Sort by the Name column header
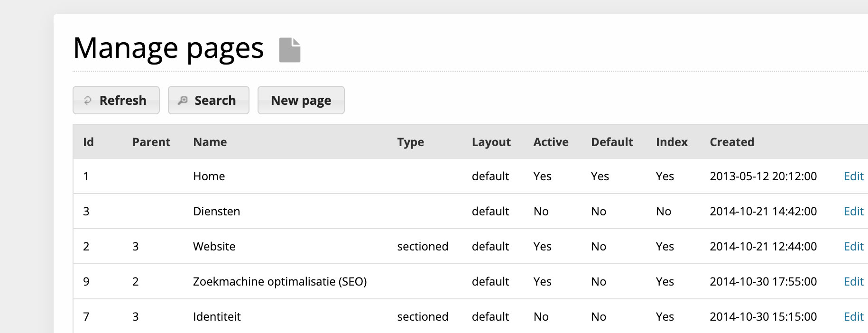868x333 pixels. tap(210, 142)
